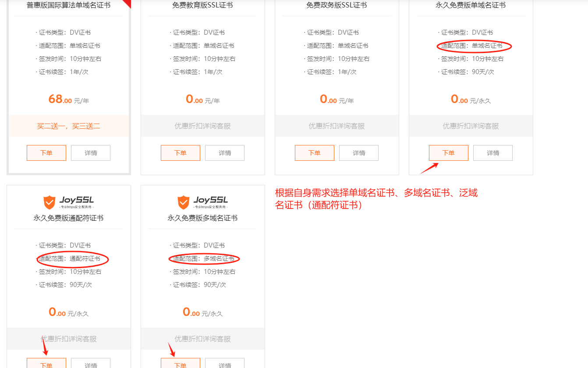Click 适配范围：多域名证书 line

pyautogui.click(x=203, y=258)
